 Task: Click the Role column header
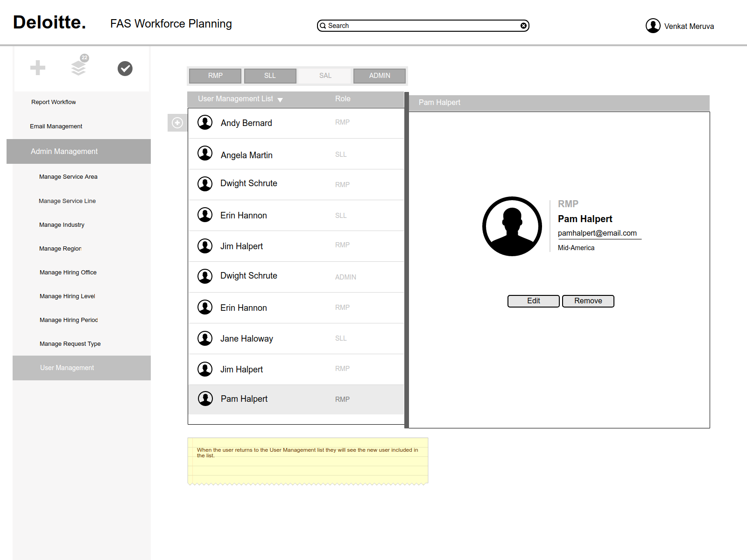point(343,99)
